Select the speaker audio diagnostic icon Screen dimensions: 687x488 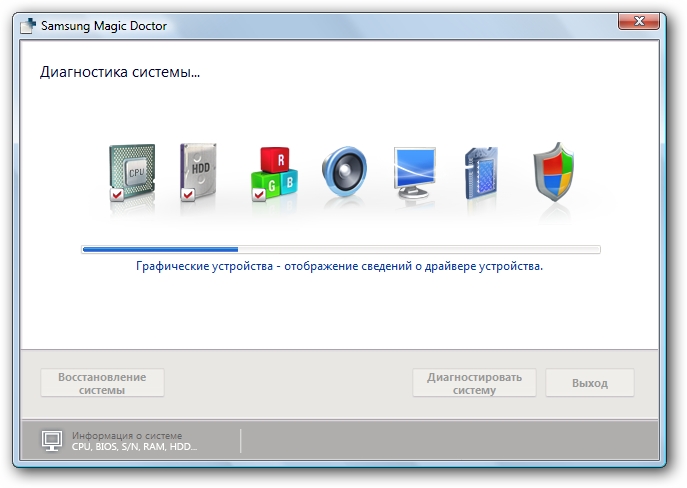click(344, 171)
